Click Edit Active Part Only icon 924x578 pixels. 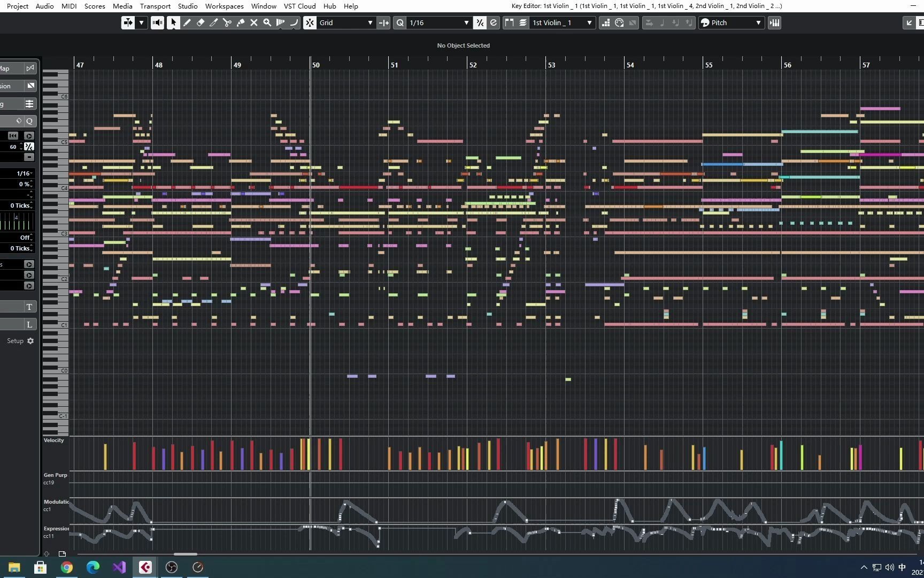coord(522,22)
